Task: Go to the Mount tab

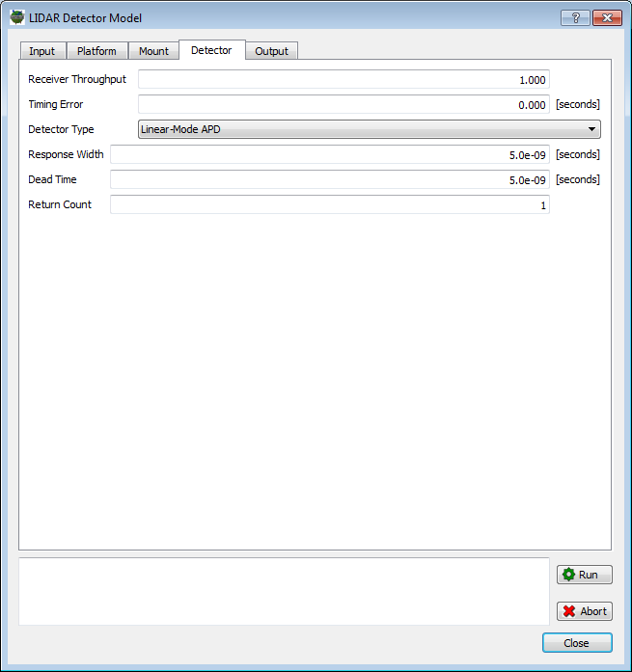Action: point(153,51)
